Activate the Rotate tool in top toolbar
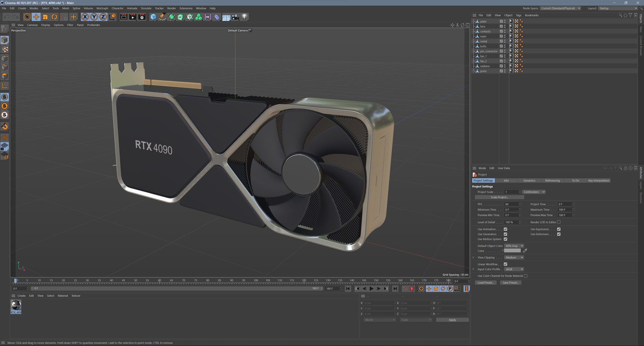Image resolution: width=644 pixels, height=346 pixels. 54,17
